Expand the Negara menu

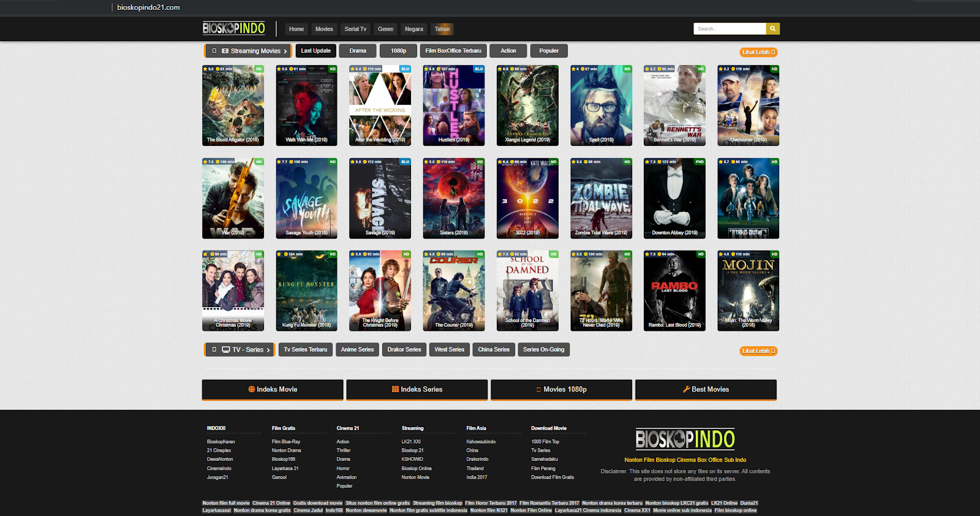pyautogui.click(x=414, y=29)
